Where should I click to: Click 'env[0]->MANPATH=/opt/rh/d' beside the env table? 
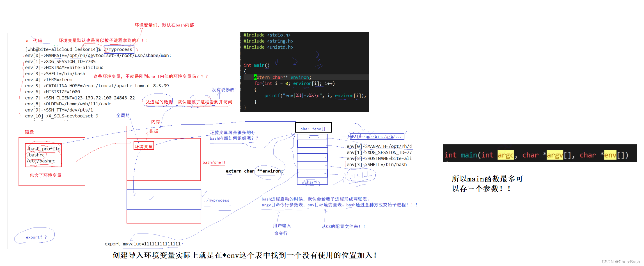(379, 146)
